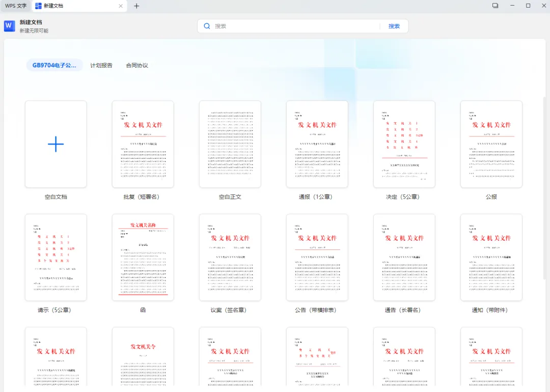Select the 计划报告 category tab

click(x=101, y=65)
